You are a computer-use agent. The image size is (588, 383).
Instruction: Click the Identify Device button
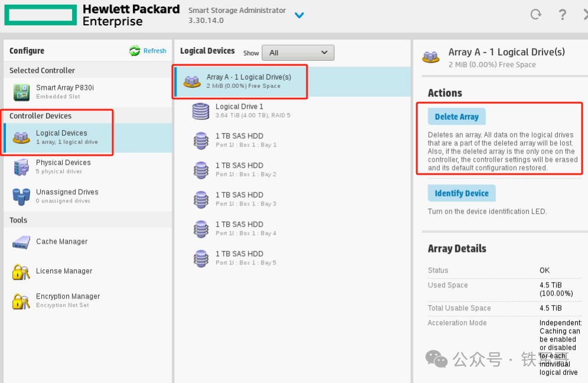[461, 193]
